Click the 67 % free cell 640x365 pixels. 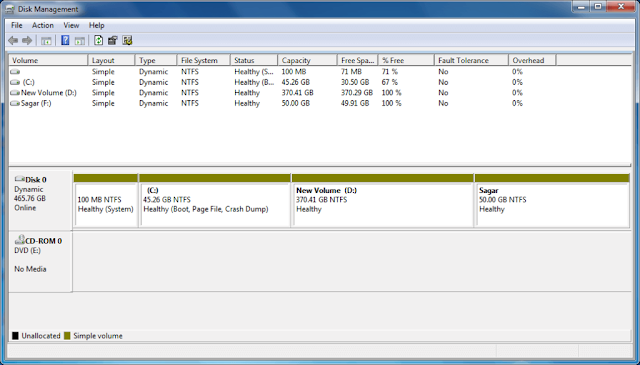390,82
